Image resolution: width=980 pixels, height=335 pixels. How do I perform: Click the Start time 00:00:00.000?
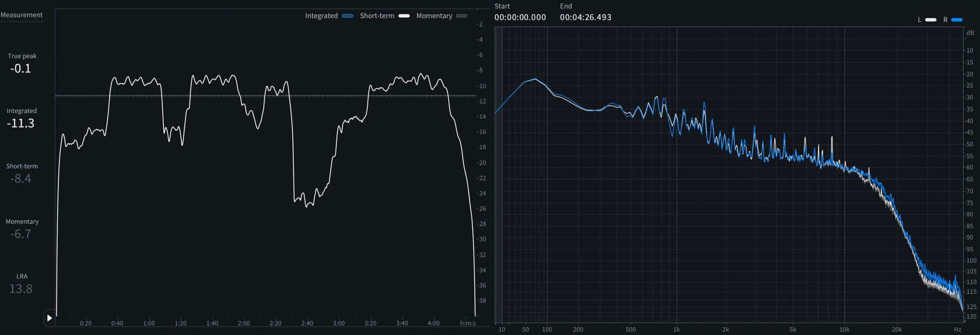(520, 17)
